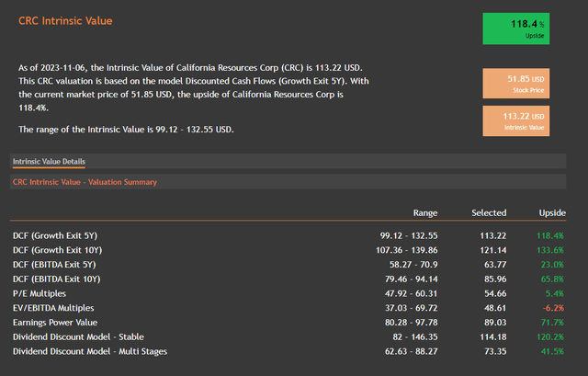The width and height of the screenshot is (588, 376).
Task: Select range value 58.27 - 70.9
Action: 413,265
